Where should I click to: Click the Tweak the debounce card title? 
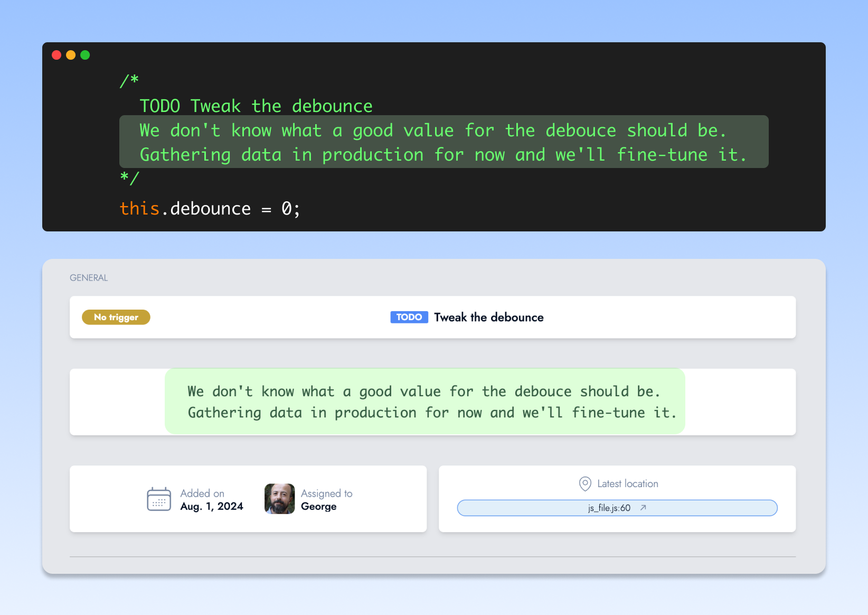(x=488, y=317)
